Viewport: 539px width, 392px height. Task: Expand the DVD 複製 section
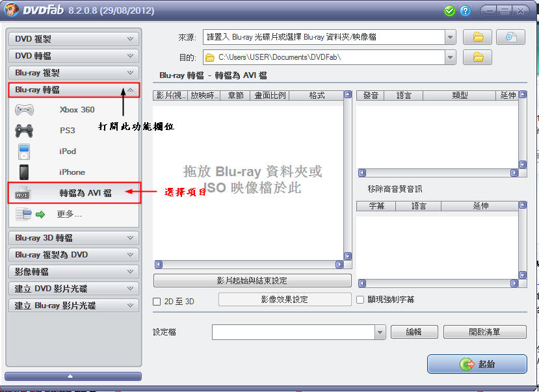[x=73, y=39]
